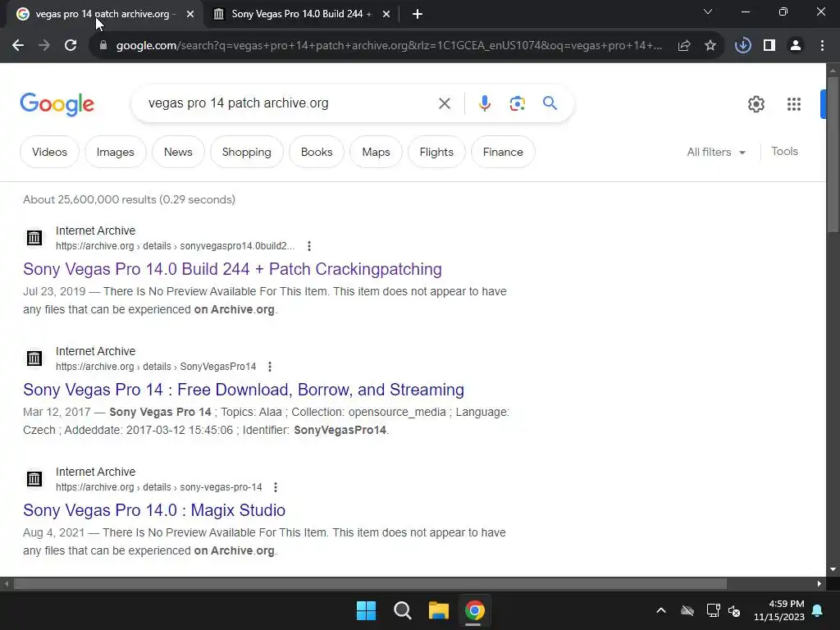Start voice search with the microphone
The height and width of the screenshot is (630, 840).
tap(484, 103)
